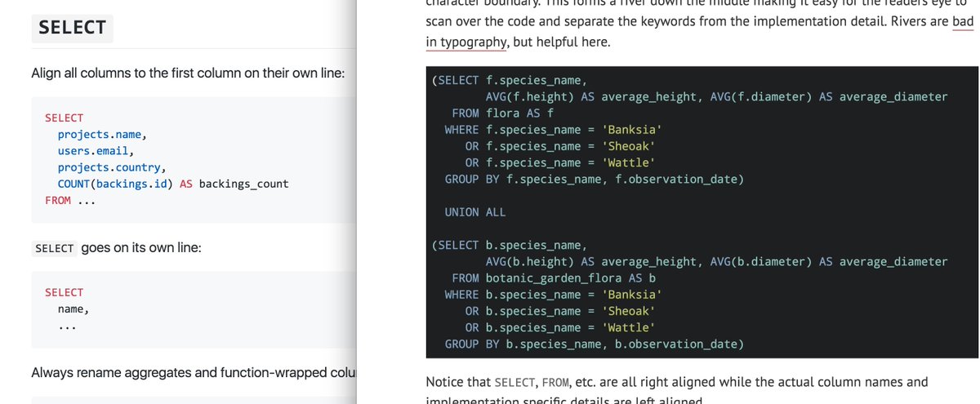Click 'Always rename aggregates' sentence
This screenshot has height=404, width=980.
point(194,373)
